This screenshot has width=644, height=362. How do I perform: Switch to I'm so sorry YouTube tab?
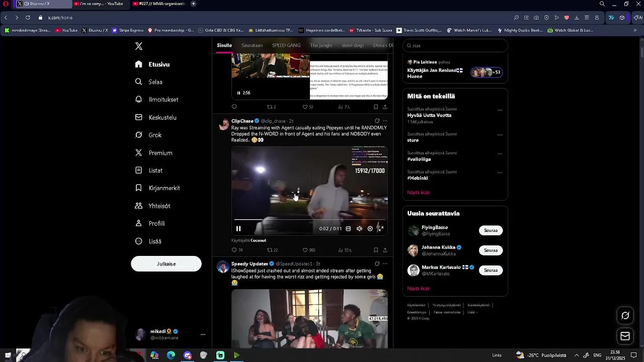pos(101,4)
